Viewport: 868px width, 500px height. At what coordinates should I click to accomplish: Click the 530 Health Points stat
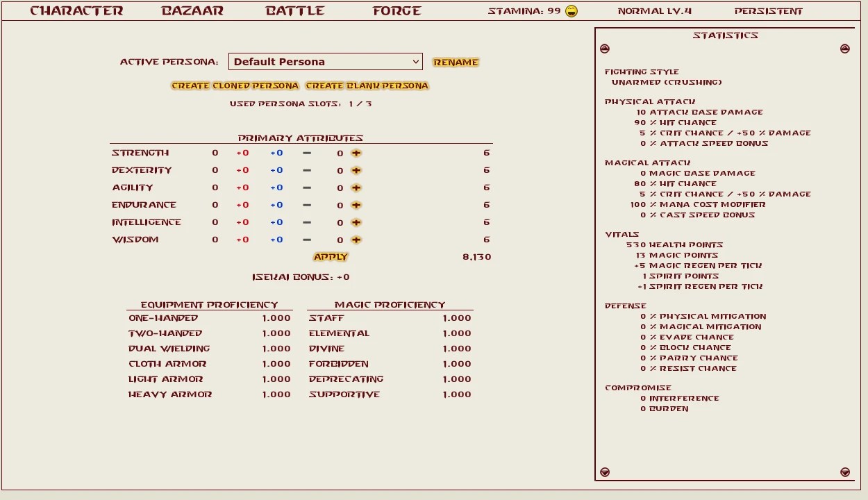click(674, 244)
